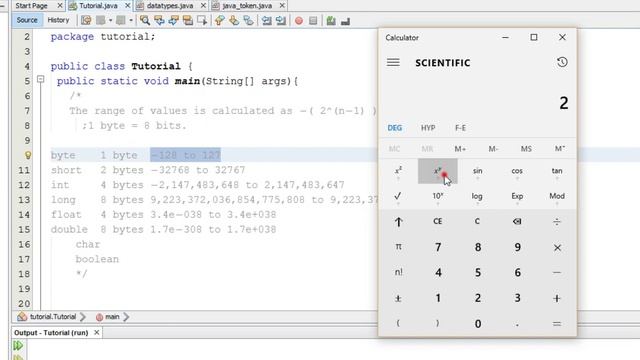
Task: Close the java_token.java tab
Action: coord(282,6)
